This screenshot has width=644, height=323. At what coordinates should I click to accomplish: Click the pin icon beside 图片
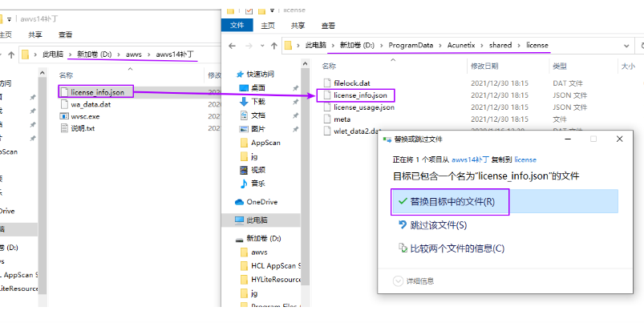coord(295,129)
